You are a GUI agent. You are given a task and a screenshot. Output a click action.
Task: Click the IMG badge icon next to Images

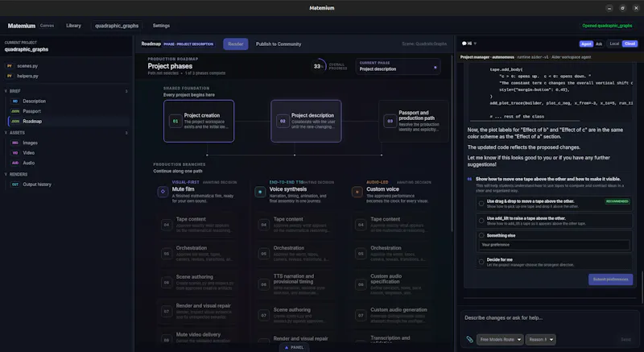pos(15,143)
